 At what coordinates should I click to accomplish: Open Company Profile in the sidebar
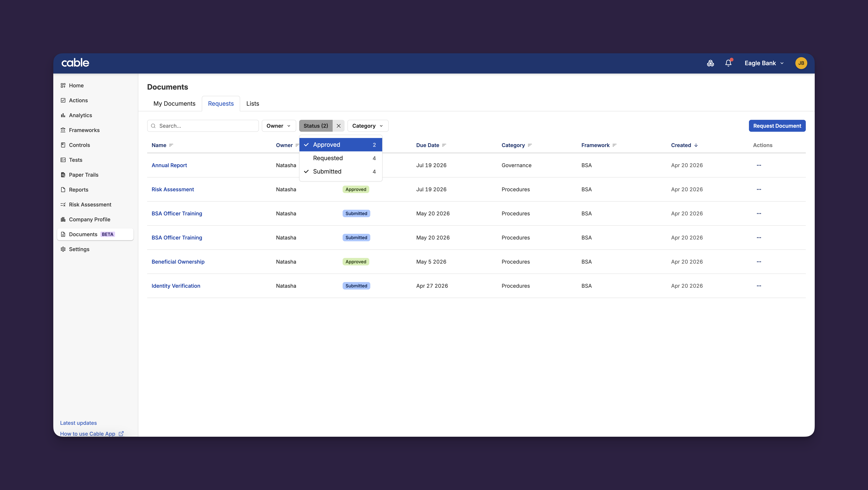tap(95, 219)
